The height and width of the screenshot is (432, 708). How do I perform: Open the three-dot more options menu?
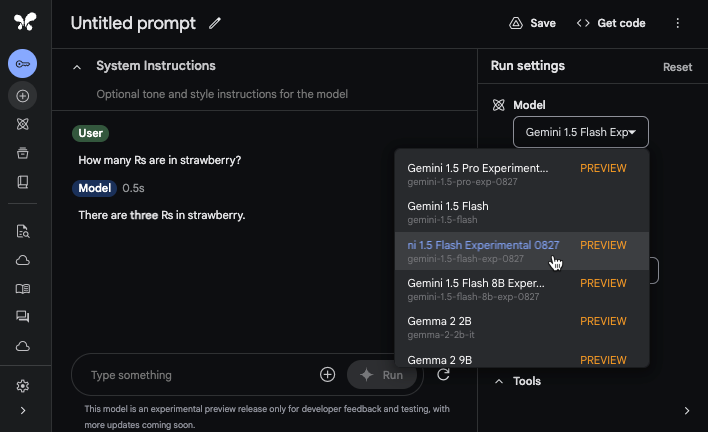[677, 23]
